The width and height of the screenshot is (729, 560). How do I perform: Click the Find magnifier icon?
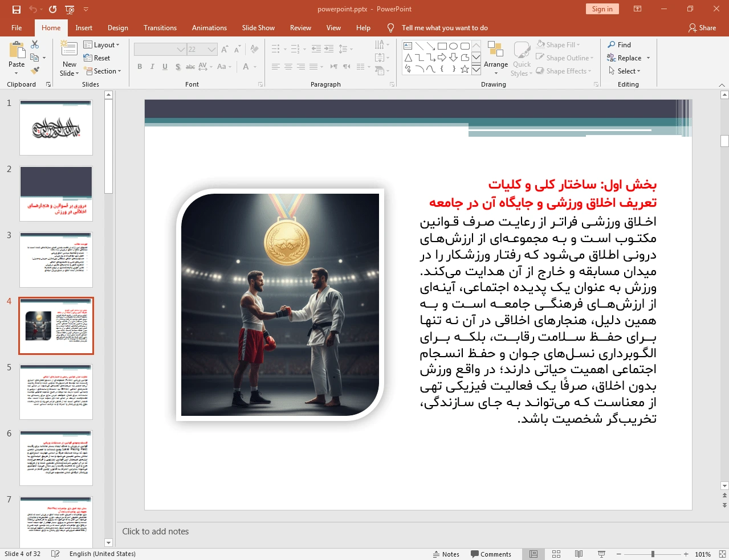pyautogui.click(x=612, y=44)
